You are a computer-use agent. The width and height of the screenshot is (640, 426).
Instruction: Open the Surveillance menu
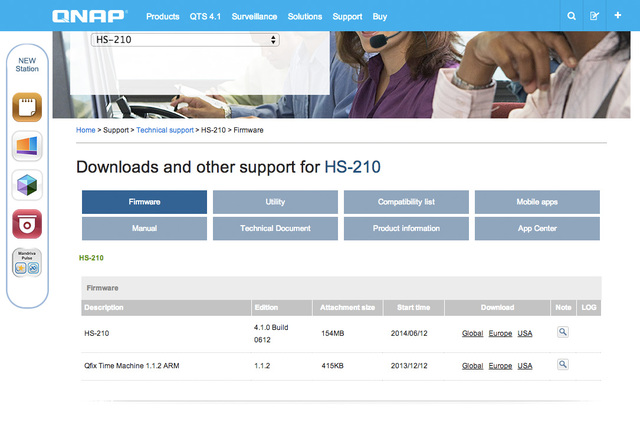point(255,17)
